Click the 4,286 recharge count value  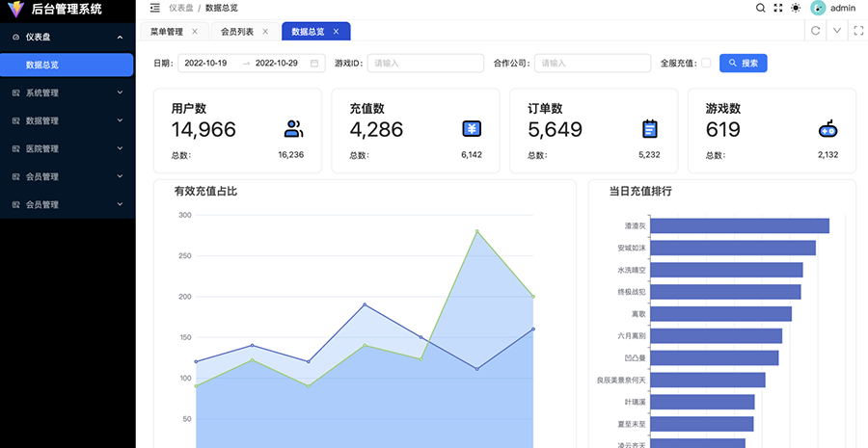tap(376, 129)
